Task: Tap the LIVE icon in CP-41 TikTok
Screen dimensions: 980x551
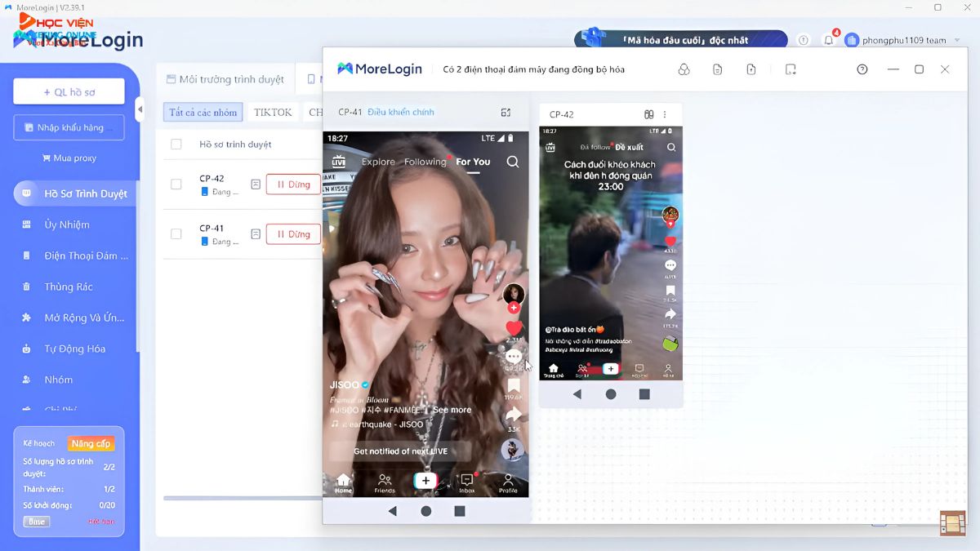Action: coord(338,162)
